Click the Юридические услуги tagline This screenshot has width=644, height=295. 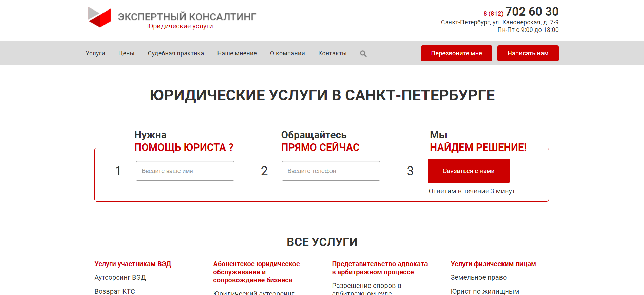click(180, 26)
